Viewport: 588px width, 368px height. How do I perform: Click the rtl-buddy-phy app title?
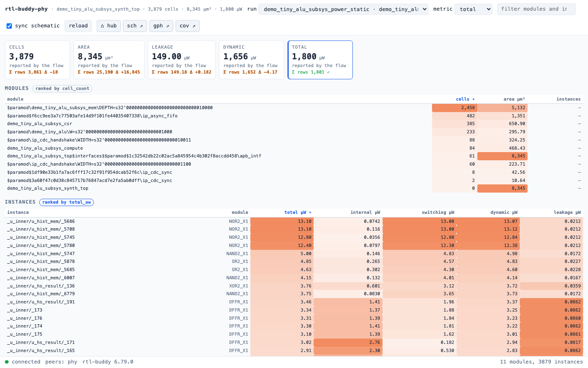[26, 9]
